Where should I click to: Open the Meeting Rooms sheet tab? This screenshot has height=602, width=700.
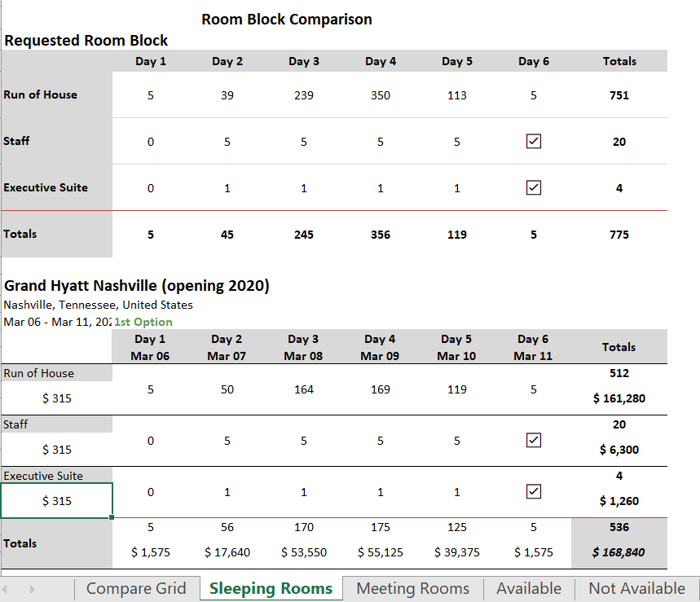(x=412, y=588)
